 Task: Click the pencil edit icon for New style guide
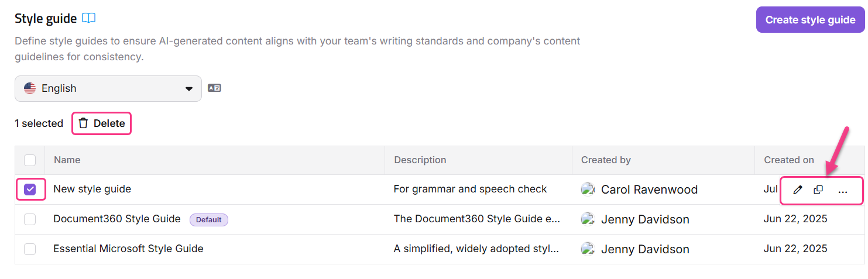[x=797, y=190]
